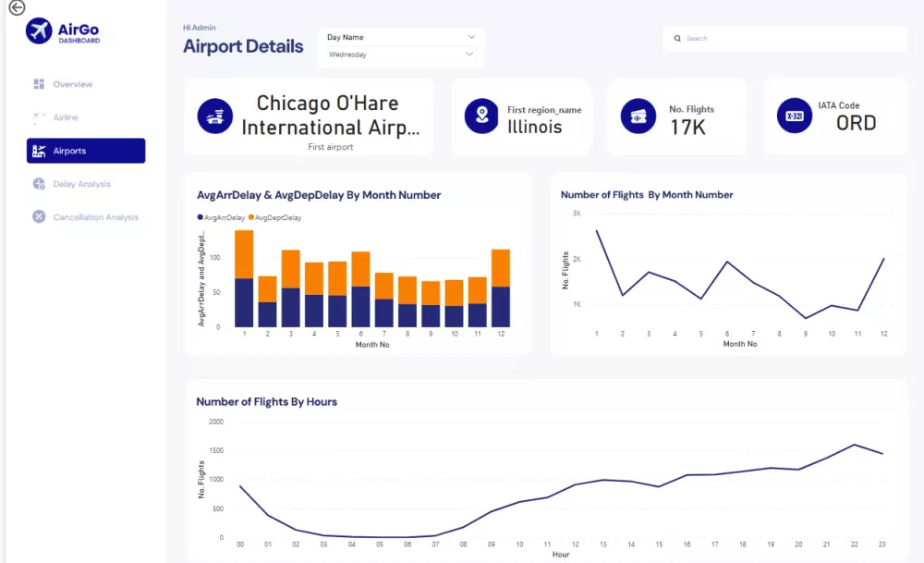Select the Airports icon in the navigation
Viewport: 924px width, 563px height.
coord(38,151)
